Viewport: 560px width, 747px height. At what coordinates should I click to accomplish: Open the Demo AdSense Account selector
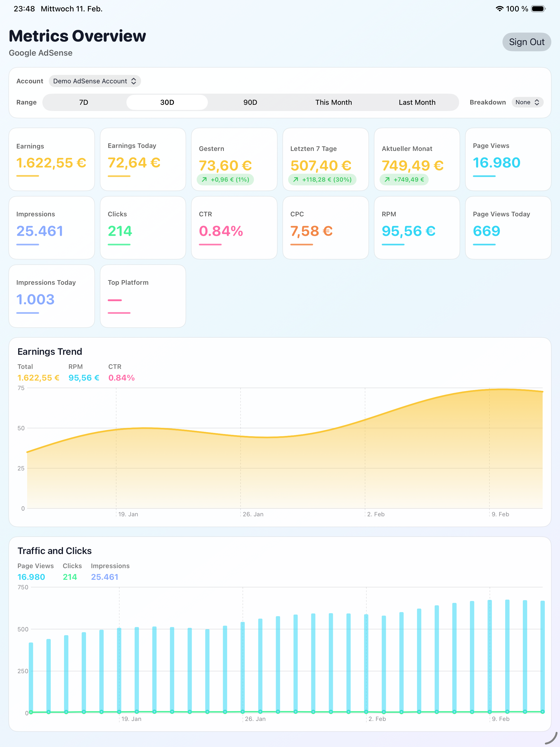click(x=94, y=81)
